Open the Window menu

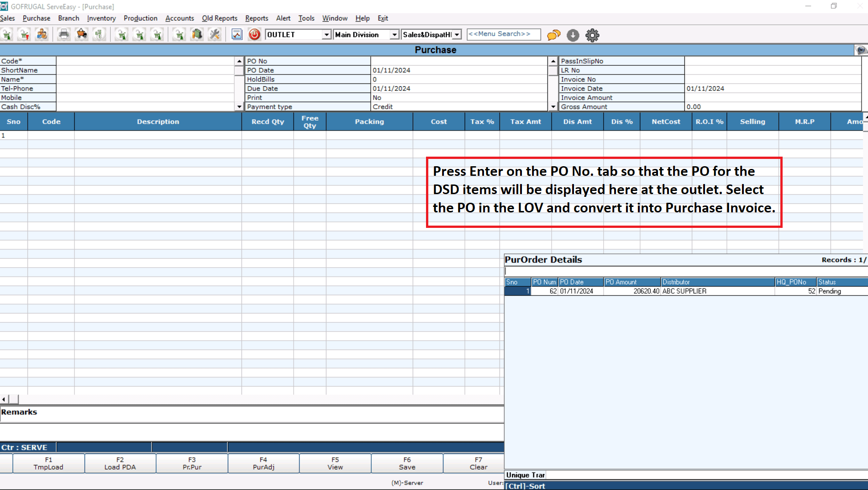[335, 18]
